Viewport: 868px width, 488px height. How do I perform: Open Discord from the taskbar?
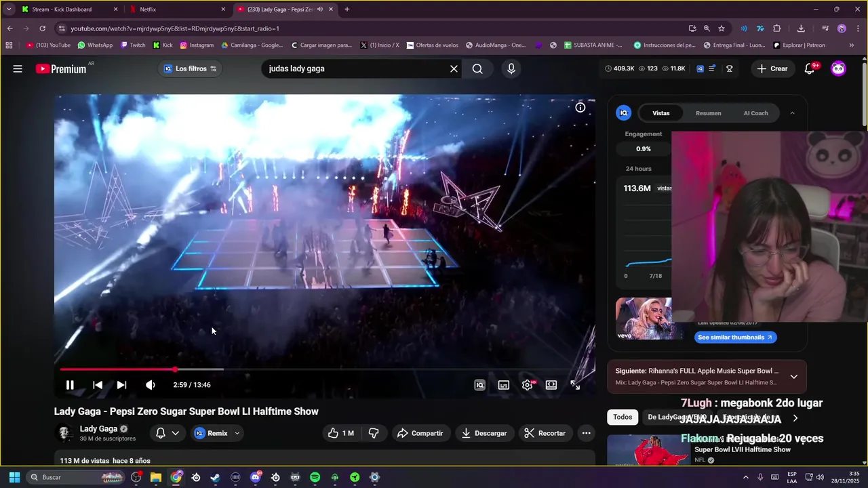(x=256, y=477)
